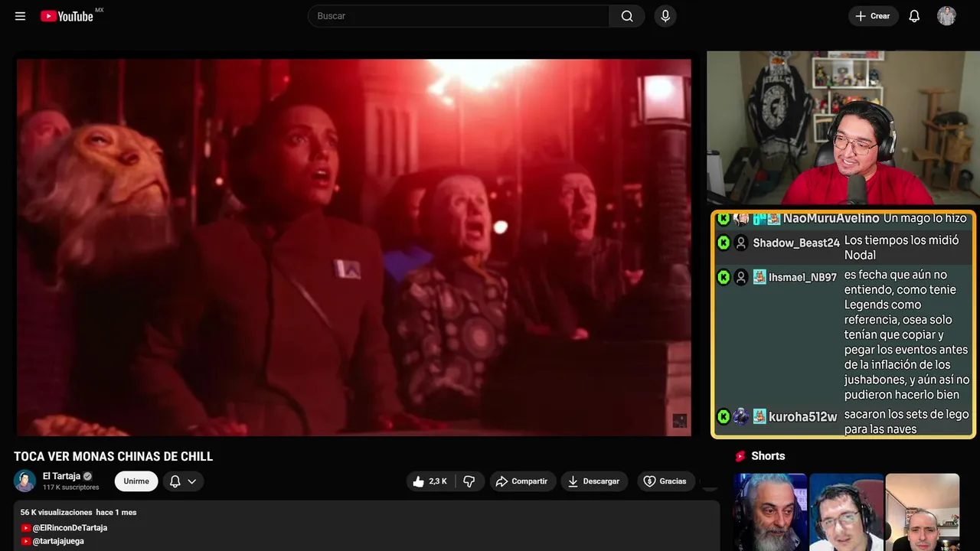Share the video with Compartir
The image size is (980, 551).
click(x=523, y=481)
